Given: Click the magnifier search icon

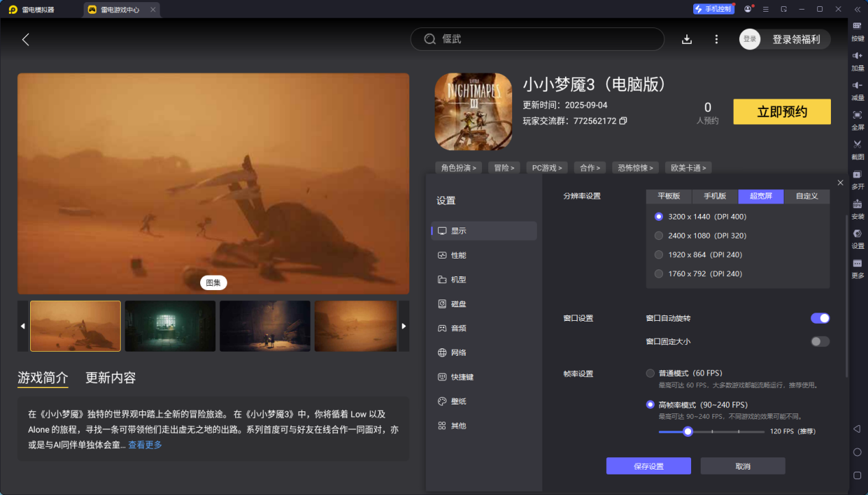Looking at the screenshot, I should click(430, 39).
